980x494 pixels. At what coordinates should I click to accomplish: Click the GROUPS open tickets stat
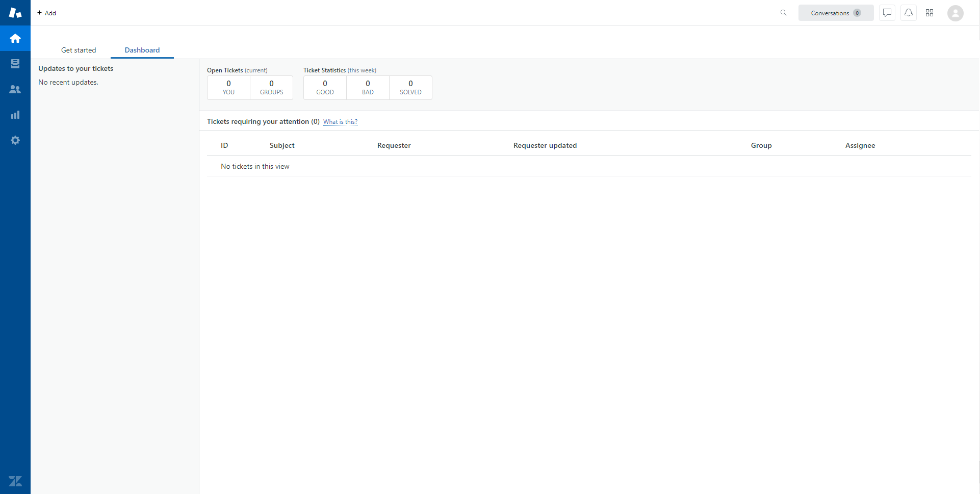[271, 87]
